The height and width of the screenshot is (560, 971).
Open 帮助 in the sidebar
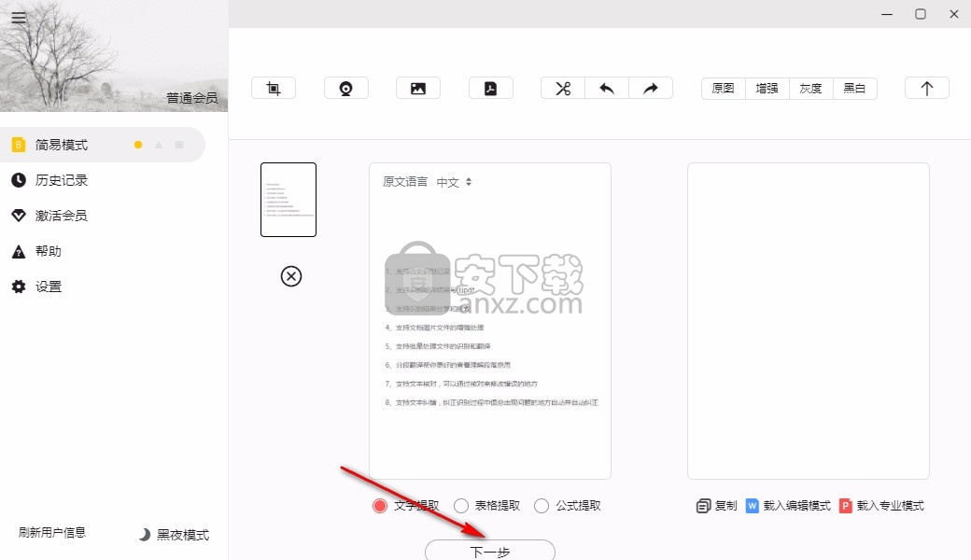pyautogui.click(x=49, y=251)
